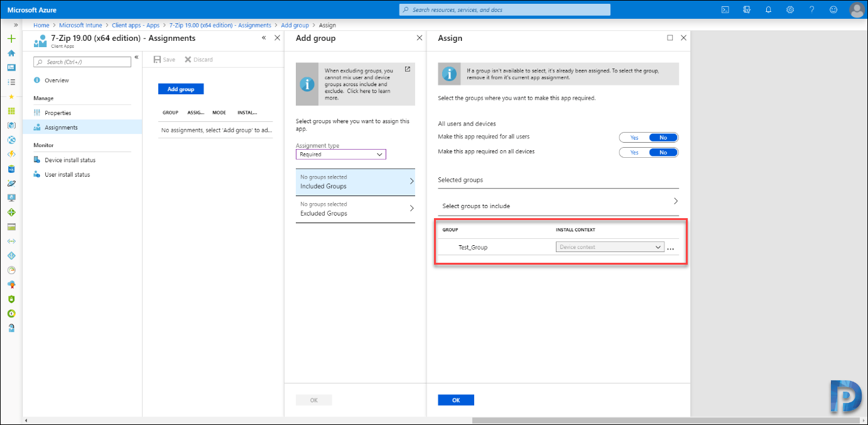Open Device context install dropdown
868x425 pixels.
pos(610,247)
